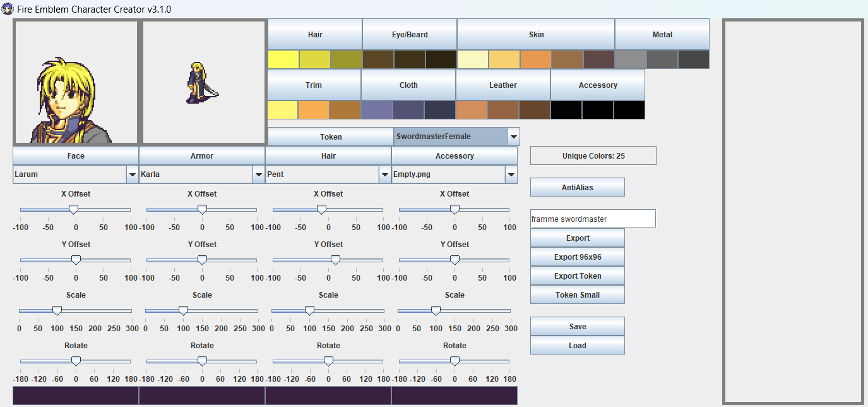This screenshot has height=407, width=868.
Task: Load a saved character
Action: point(577,345)
